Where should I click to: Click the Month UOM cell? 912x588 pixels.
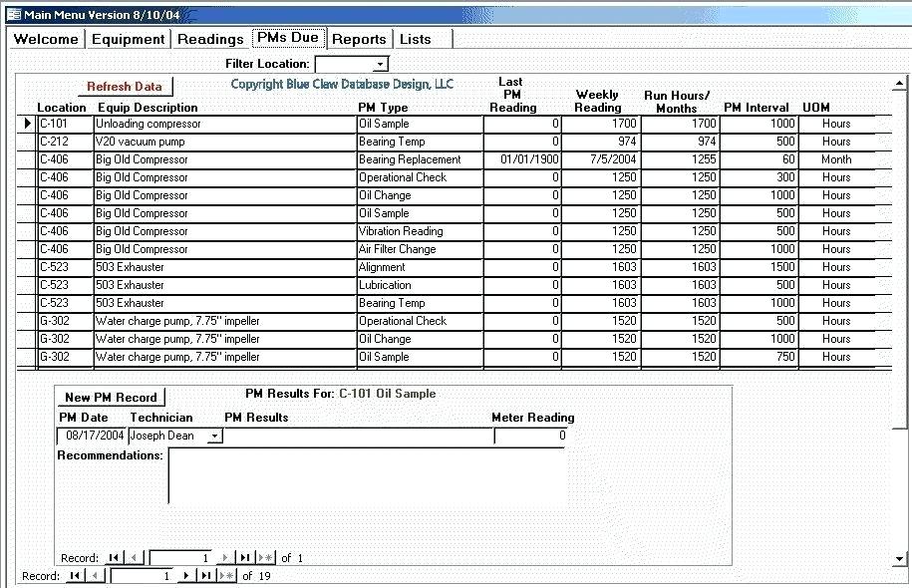coord(836,159)
